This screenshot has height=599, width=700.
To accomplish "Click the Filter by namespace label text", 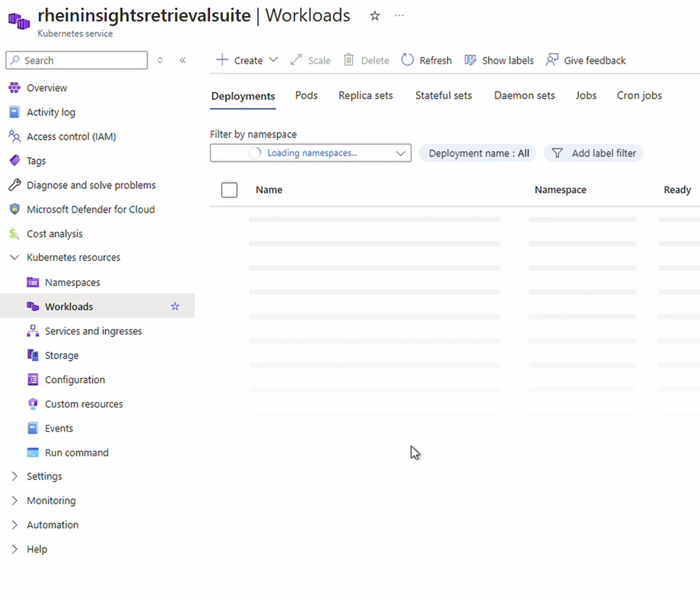I will tap(253, 134).
